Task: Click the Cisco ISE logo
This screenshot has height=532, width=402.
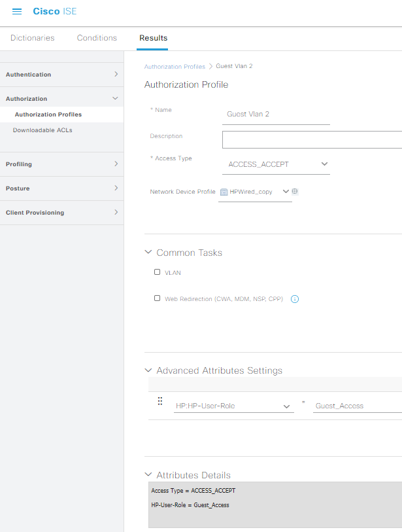Action: [x=54, y=11]
